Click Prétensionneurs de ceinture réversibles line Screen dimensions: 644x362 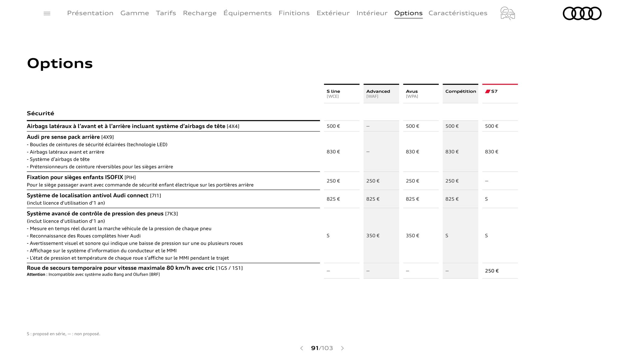(x=100, y=167)
